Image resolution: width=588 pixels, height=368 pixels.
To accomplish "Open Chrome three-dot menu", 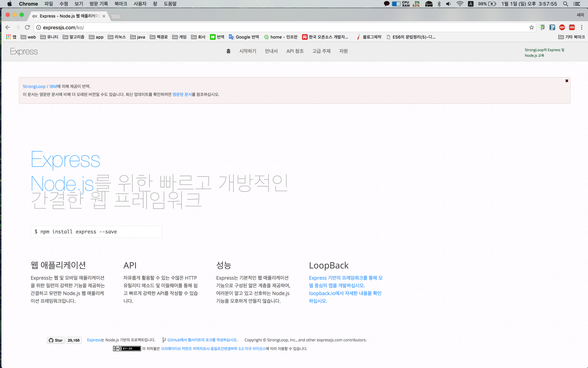I will (x=581, y=27).
